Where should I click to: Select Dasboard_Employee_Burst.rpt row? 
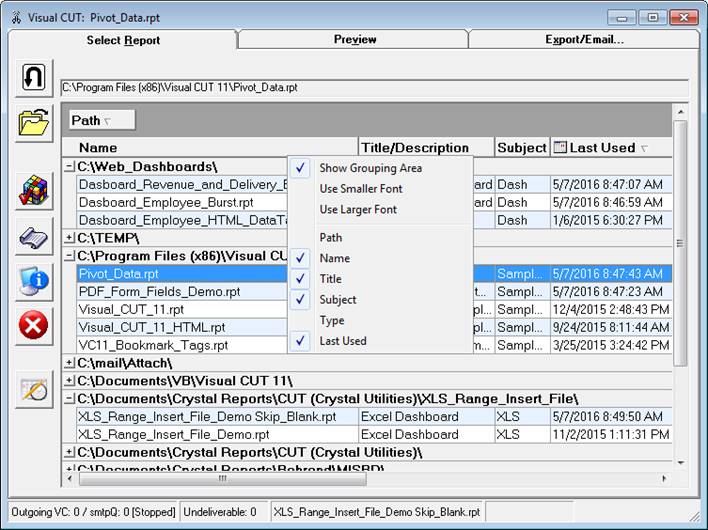tap(182, 202)
